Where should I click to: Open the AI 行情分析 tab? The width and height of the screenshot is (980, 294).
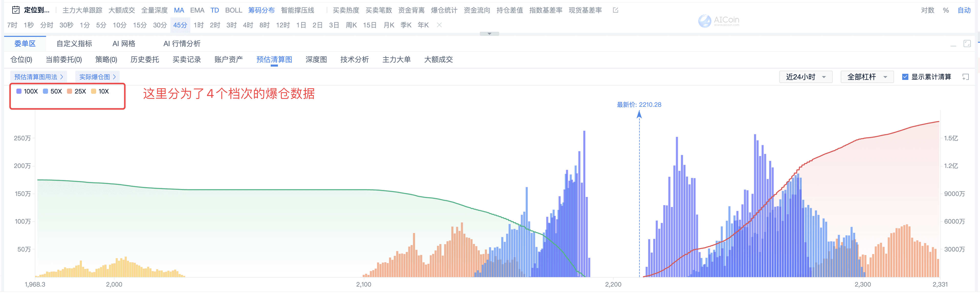pos(182,44)
